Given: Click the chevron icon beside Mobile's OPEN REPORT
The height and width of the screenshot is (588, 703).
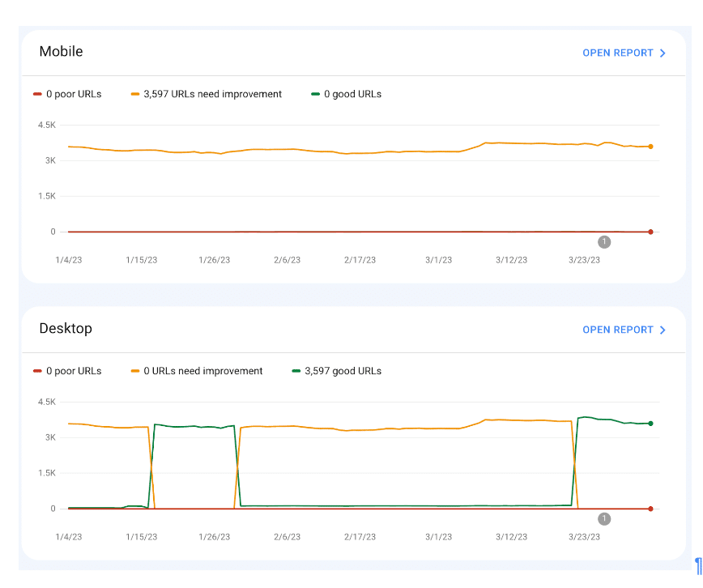Looking at the screenshot, I should (663, 52).
